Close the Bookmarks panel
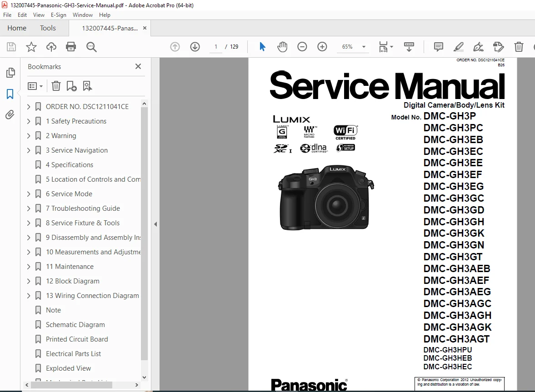The image size is (535, 392). [x=138, y=66]
